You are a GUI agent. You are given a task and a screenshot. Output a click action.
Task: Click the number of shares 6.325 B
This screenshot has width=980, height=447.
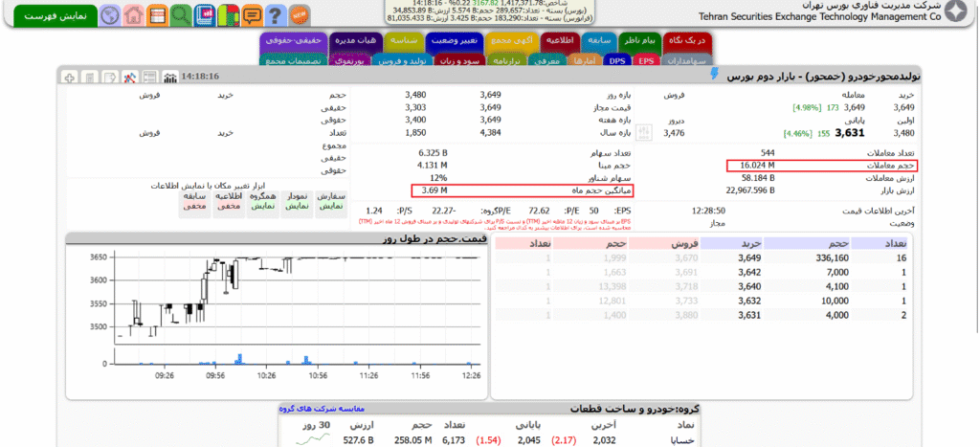[x=433, y=152]
